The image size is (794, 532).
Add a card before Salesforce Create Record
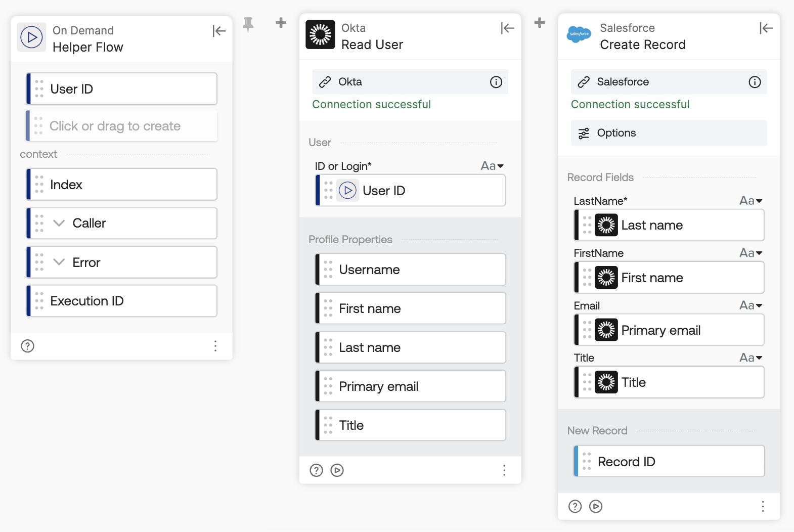(540, 22)
